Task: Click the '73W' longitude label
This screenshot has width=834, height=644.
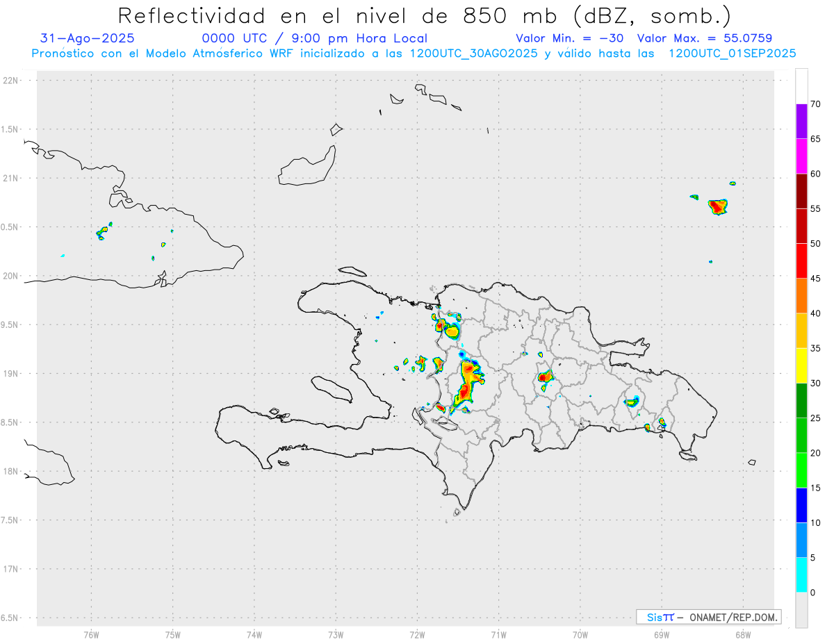Action: [x=336, y=634]
